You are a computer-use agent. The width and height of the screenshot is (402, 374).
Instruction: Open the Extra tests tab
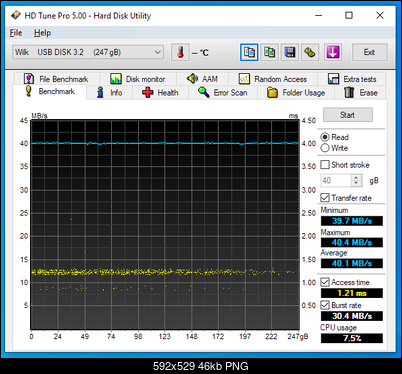point(352,79)
